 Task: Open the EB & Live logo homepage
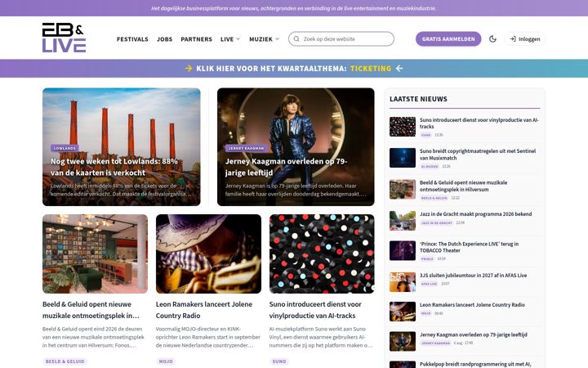pyautogui.click(x=65, y=38)
